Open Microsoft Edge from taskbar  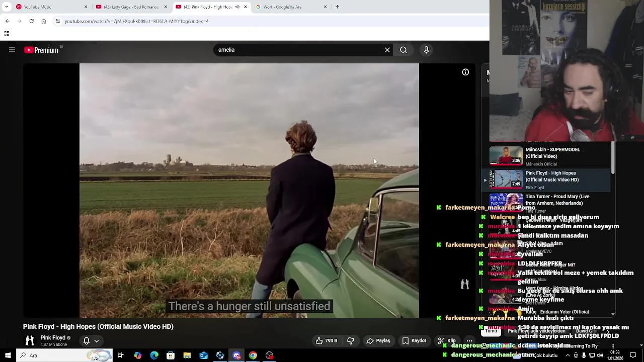tap(154, 355)
